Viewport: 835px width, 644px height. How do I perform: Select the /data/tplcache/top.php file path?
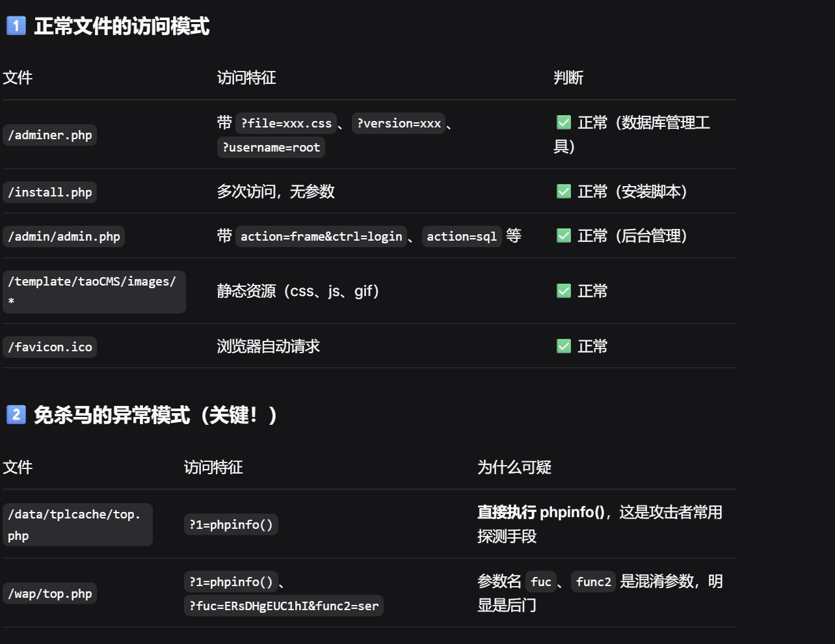coord(77,524)
